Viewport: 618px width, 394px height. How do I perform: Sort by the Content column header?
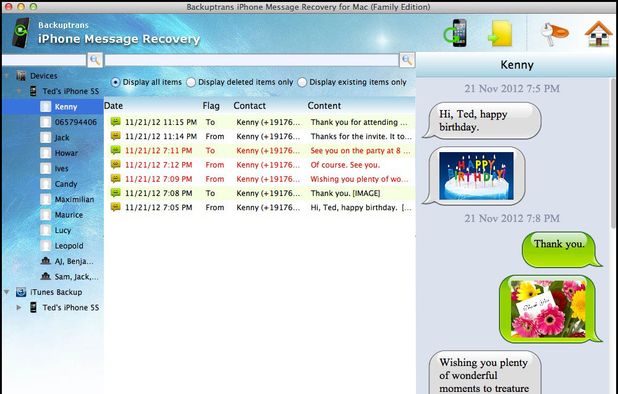pyautogui.click(x=324, y=106)
